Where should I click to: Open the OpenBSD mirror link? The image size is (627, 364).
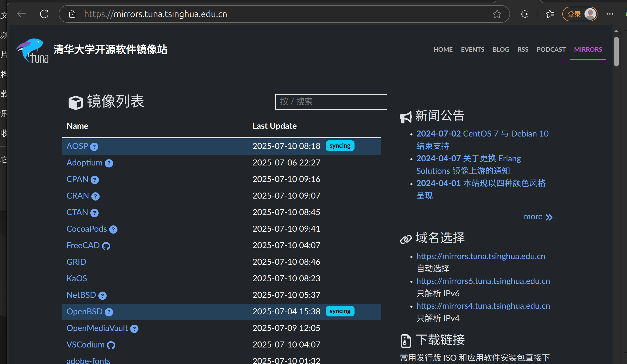(x=85, y=312)
